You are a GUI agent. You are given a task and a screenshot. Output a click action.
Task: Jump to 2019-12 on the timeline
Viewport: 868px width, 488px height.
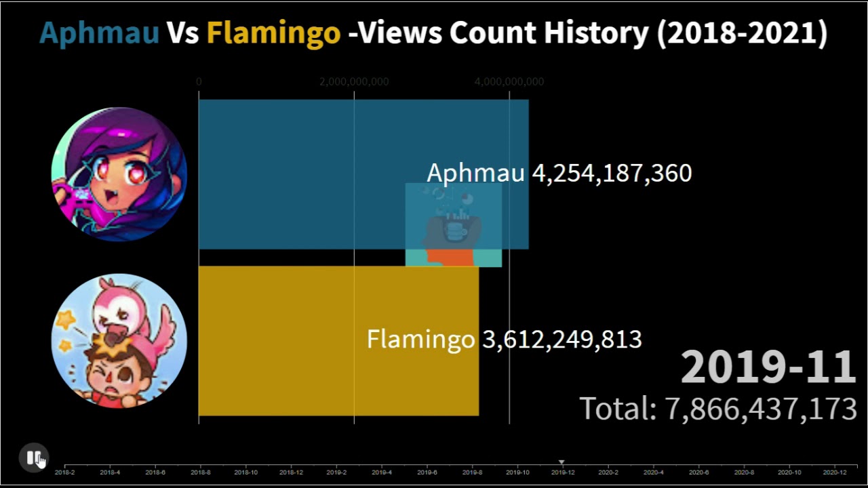coord(563,472)
